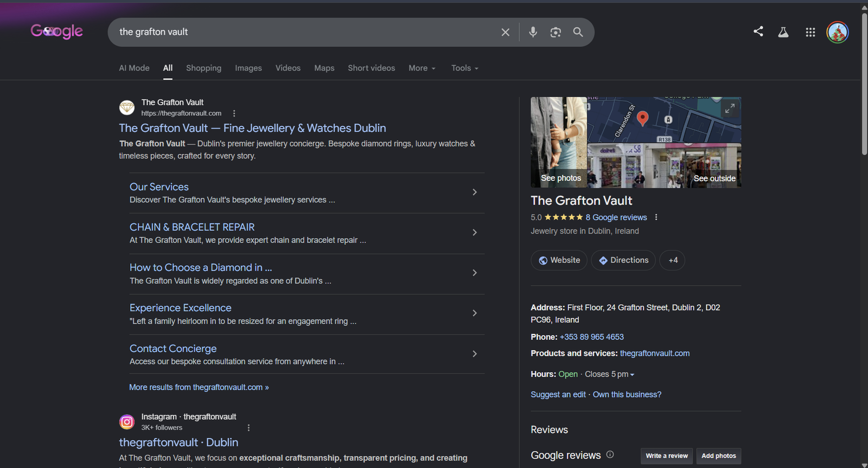Switch to AI Mode tab

coord(134,68)
